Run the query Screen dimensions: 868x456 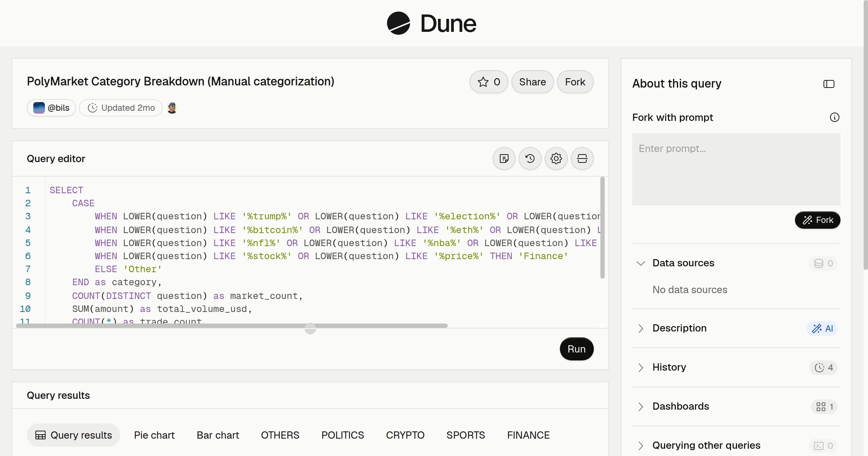click(576, 349)
